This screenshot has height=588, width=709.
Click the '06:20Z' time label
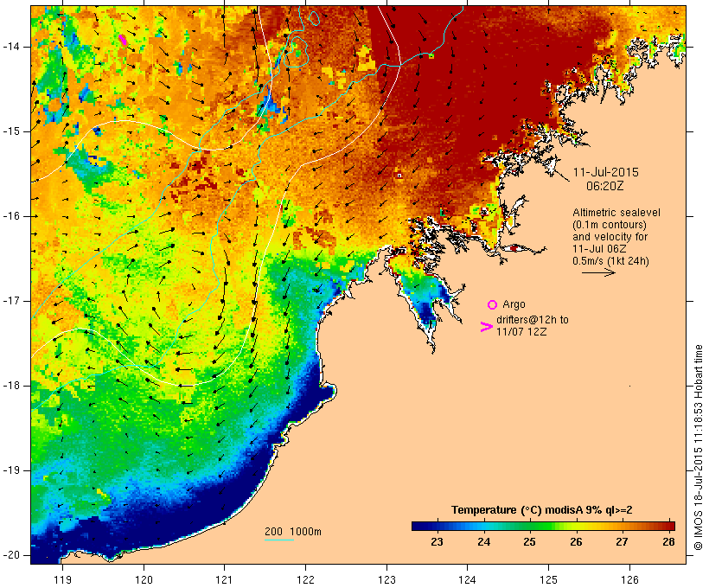(605, 186)
